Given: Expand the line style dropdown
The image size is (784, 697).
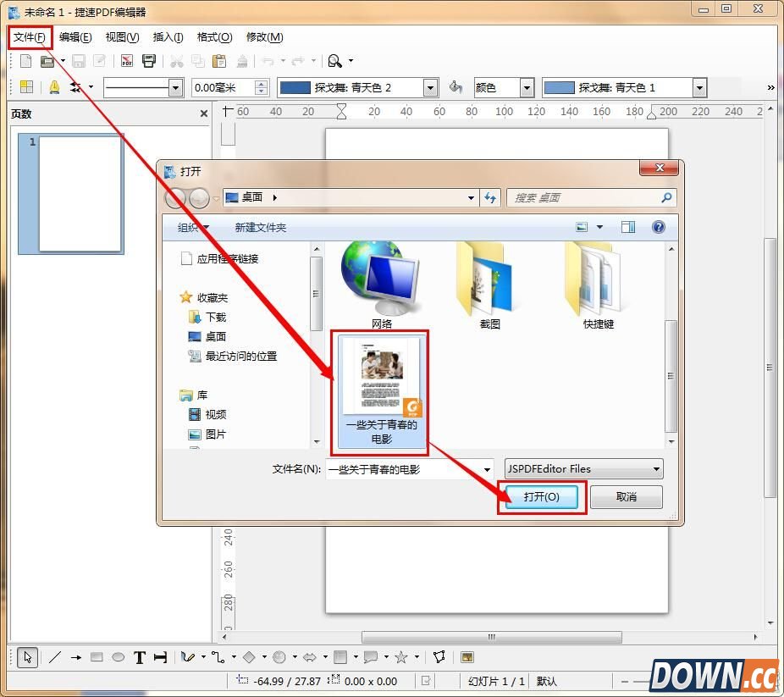Looking at the screenshot, I should [176, 87].
